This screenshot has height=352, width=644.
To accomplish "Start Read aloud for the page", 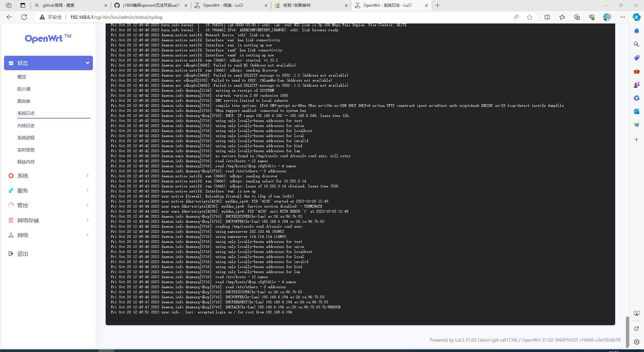I will point(516,17).
